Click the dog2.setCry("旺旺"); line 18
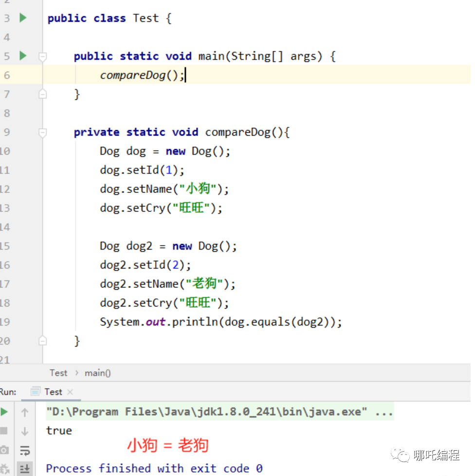The image size is (475, 476). [x=164, y=303]
